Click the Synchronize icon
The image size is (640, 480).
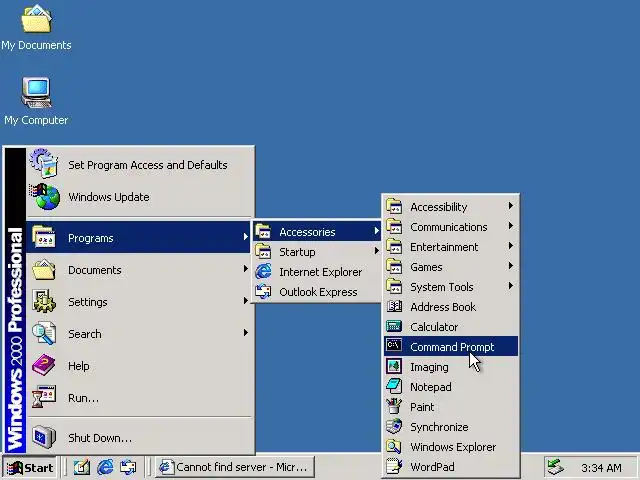394,426
